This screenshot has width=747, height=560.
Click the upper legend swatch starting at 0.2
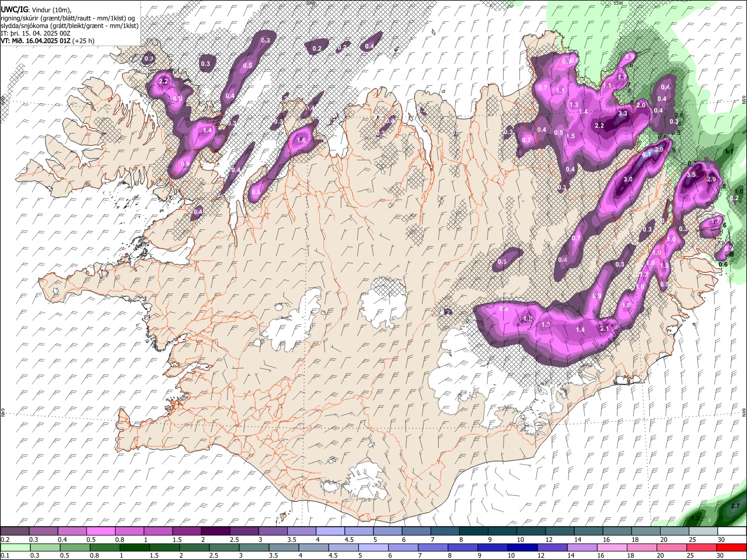point(15,531)
